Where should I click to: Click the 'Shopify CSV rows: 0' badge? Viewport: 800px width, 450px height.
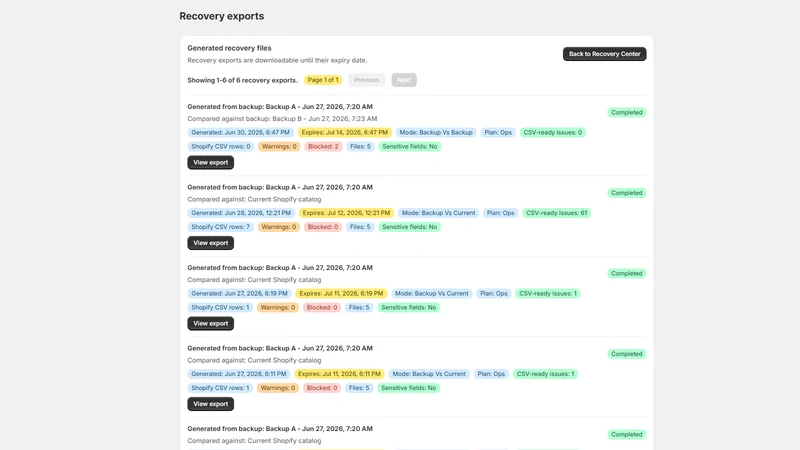pyautogui.click(x=220, y=146)
